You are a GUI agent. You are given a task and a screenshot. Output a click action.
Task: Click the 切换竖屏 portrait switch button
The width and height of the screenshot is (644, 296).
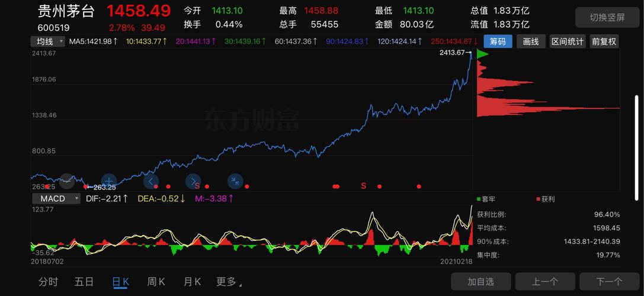(x=607, y=18)
